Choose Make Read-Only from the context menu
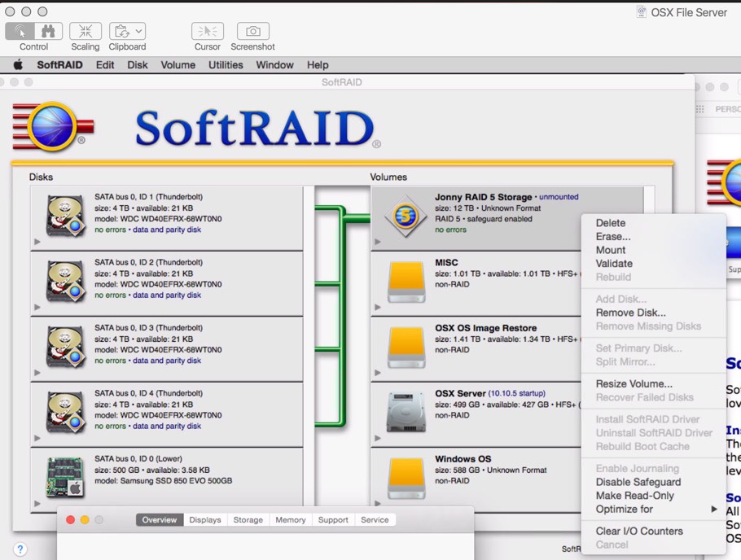 tap(654, 496)
